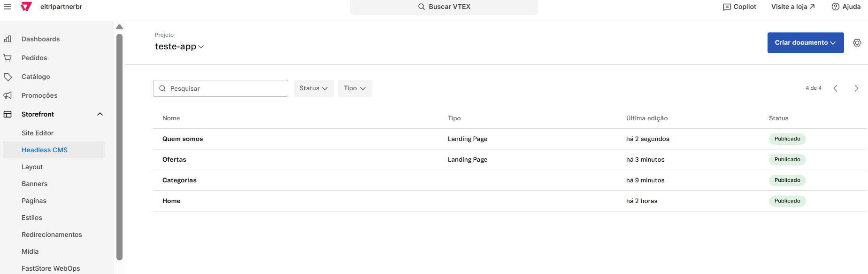This screenshot has width=868, height=274.
Task: Open project settings gear icon
Action: coord(857,43)
